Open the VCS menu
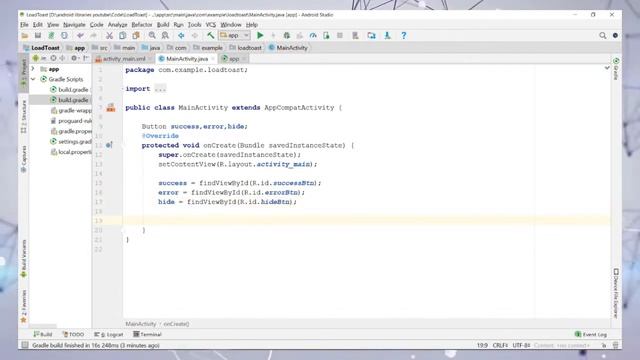The image size is (640, 360). (211, 25)
